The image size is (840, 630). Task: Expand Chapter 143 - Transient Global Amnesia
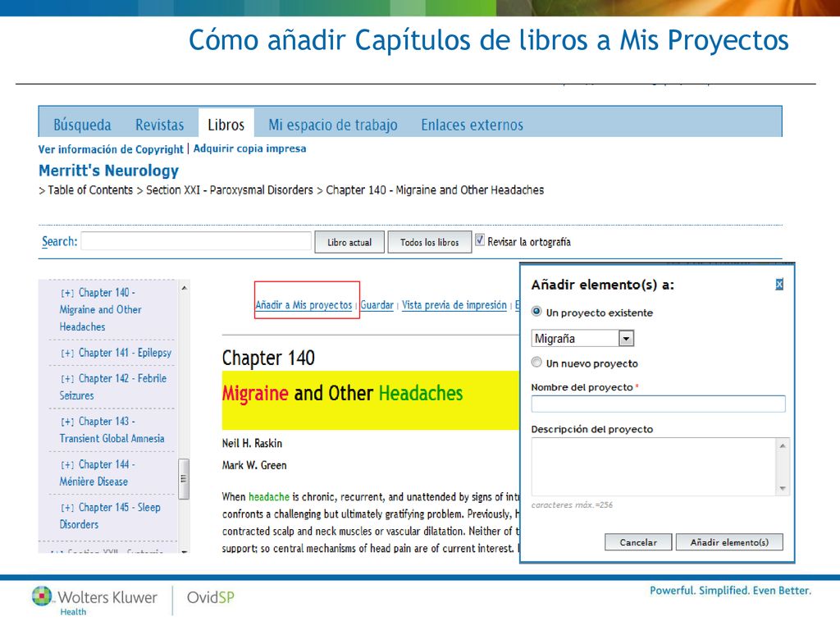click(67, 422)
